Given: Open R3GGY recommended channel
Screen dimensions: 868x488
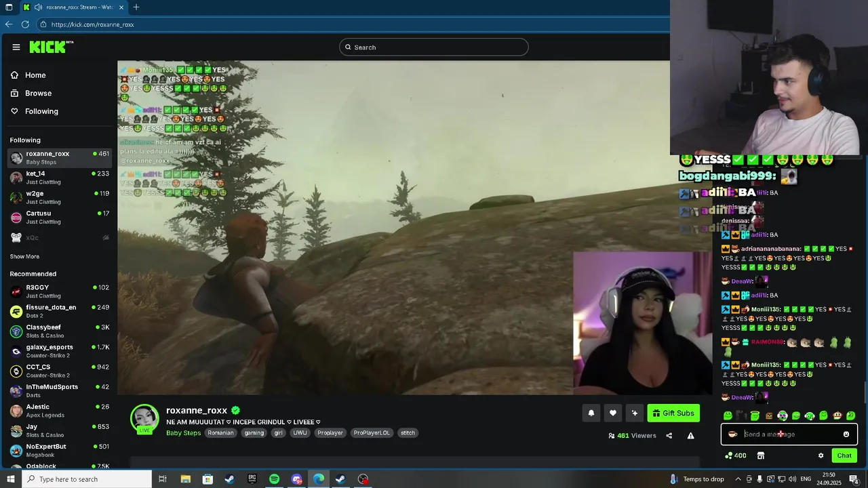Looking at the screenshot, I should point(60,291).
